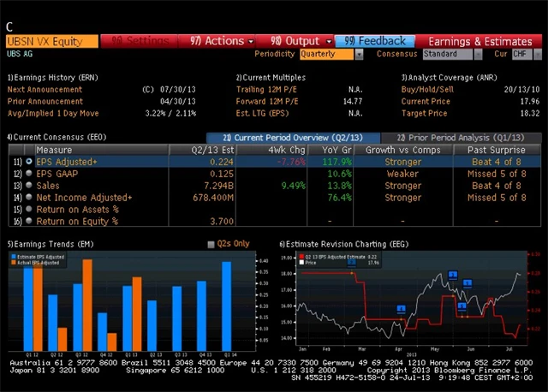Choose the Sales measure radio button
The width and height of the screenshot is (548, 392).
click(x=29, y=185)
